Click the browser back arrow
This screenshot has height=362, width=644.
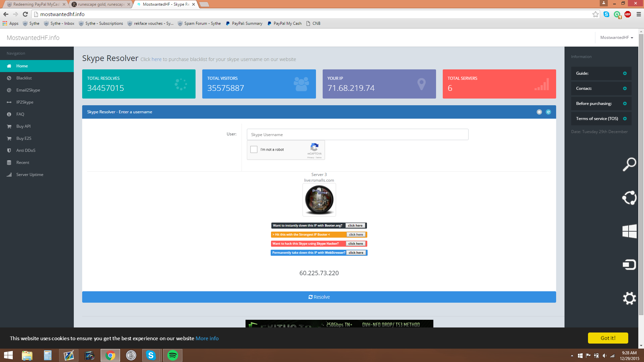(x=6, y=14)
